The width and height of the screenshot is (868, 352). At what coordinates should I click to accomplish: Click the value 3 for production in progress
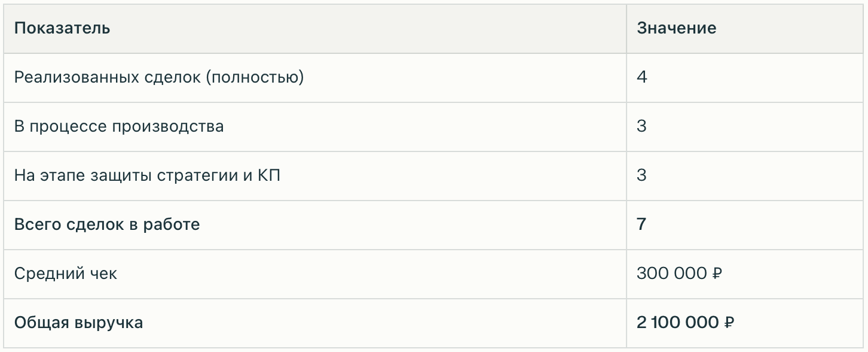[x=642, y=126]
